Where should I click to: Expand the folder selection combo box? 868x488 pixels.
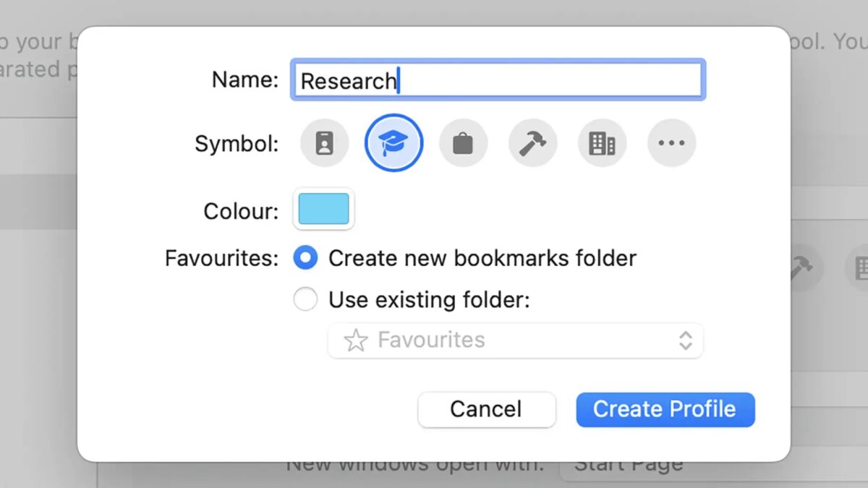tap(515, 340)
